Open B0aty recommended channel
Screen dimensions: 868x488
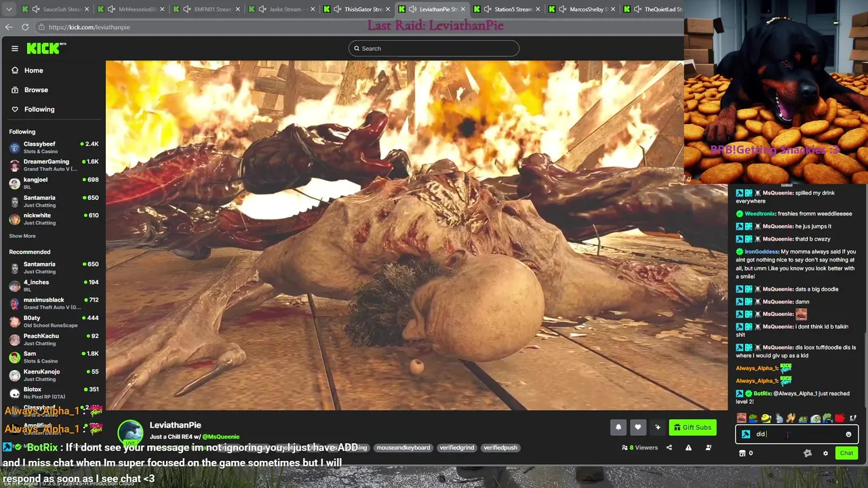click(53, 321)
